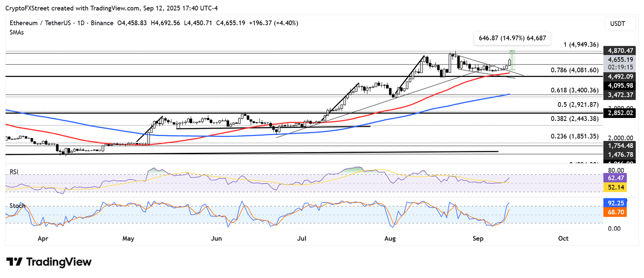Click the yellow RSI average value 52.14
Screen dimensions: 644x278
pos(616,187)
